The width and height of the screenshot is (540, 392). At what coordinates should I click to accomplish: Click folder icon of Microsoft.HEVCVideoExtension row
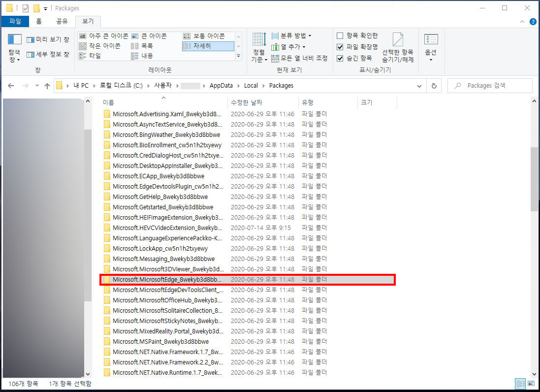[x=107, y=228]
